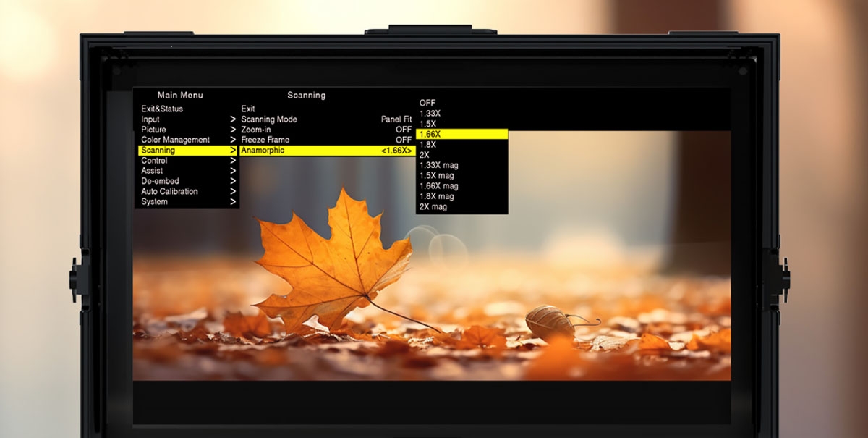
Task: Pick the 1.5X mag option
Action: 437,175
